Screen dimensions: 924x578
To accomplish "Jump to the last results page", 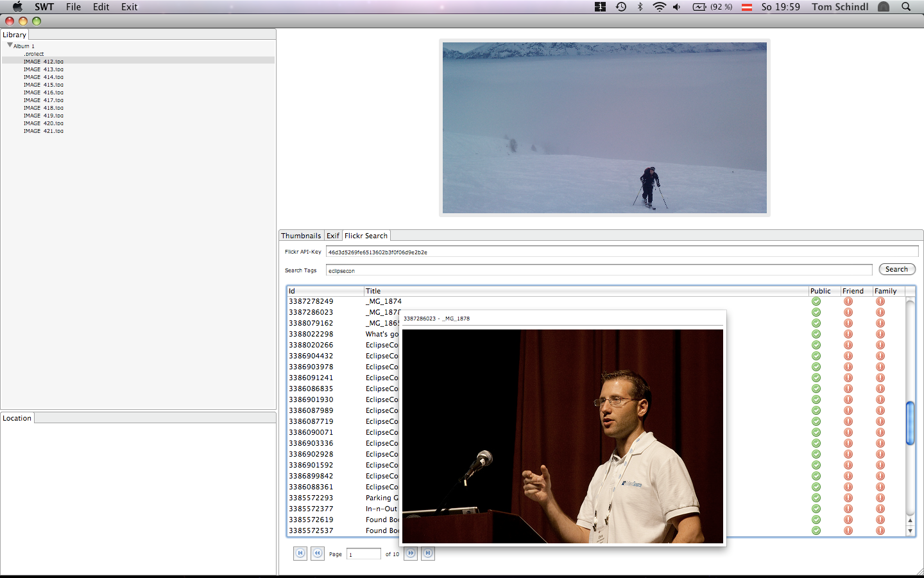I will pyautogui.click(x=428, y=553).
